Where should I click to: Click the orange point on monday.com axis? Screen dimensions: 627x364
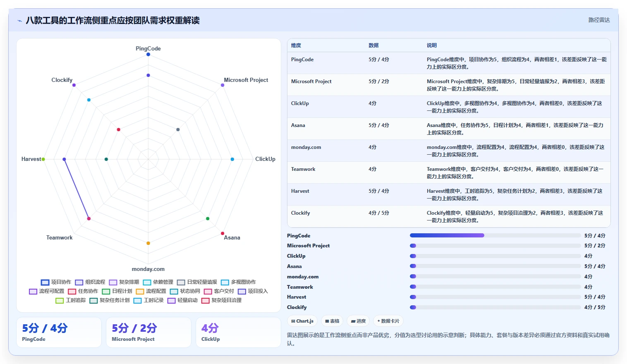[148, 243]
